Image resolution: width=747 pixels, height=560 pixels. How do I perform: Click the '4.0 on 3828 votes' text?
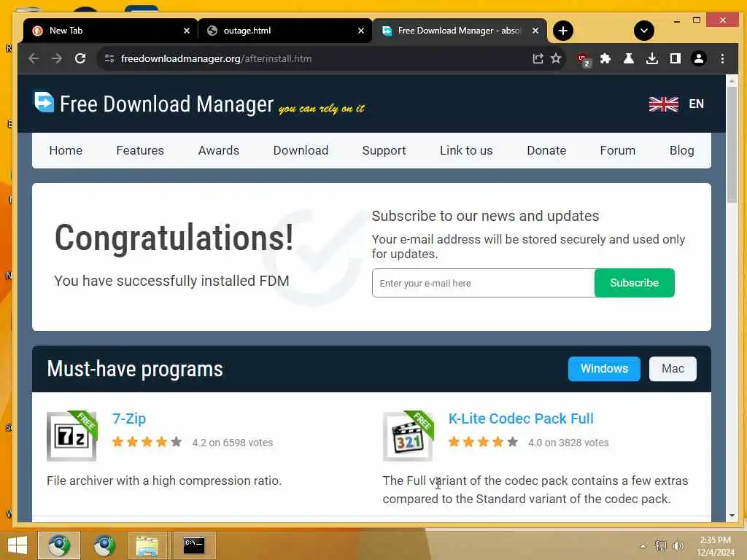pyautogui.click(x=568, y=443)
